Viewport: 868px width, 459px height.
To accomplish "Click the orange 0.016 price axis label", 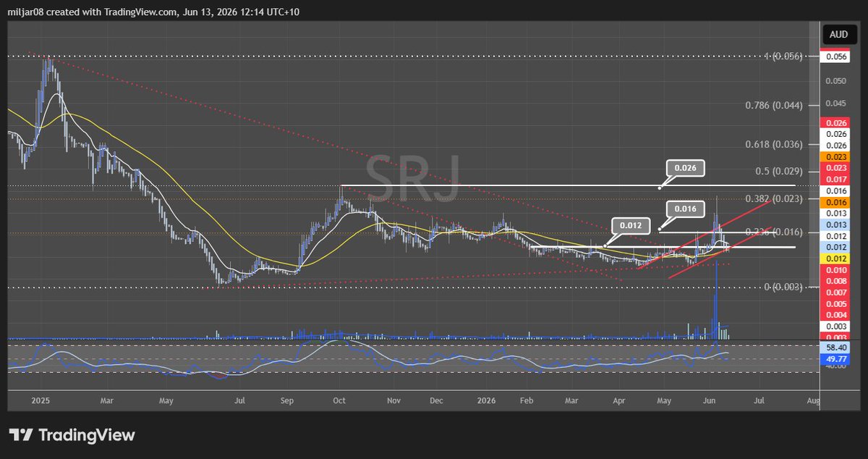I will coord(836,203).
